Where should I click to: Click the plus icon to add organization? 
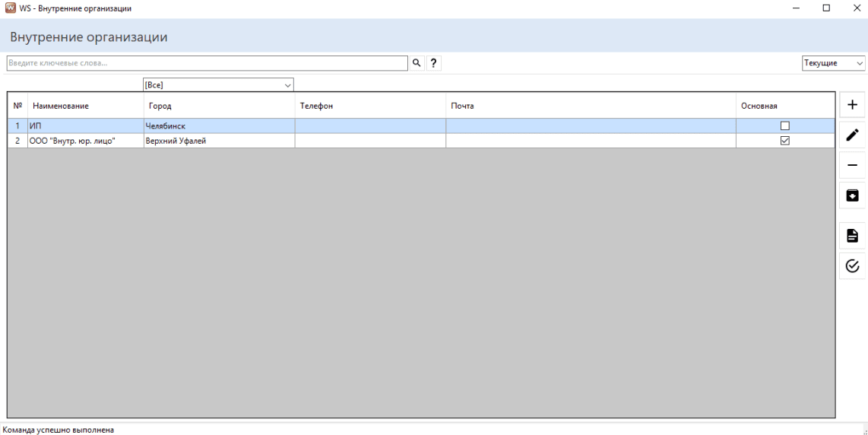tap(852, 105)
